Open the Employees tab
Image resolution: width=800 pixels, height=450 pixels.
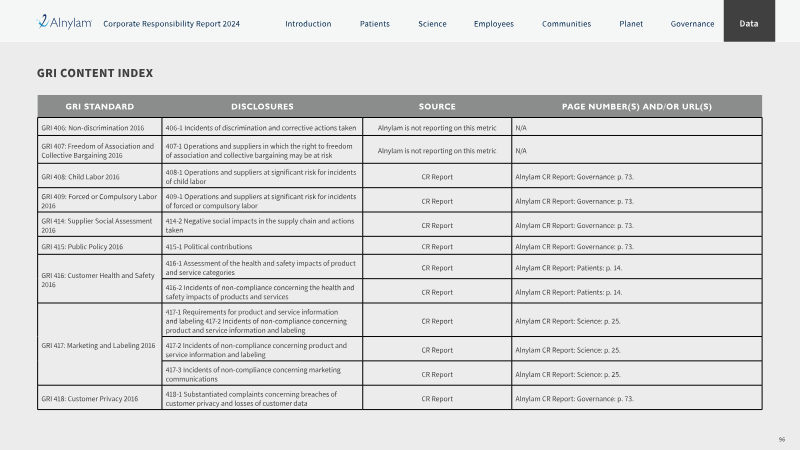pyautogui.click(x=493, y=23)
